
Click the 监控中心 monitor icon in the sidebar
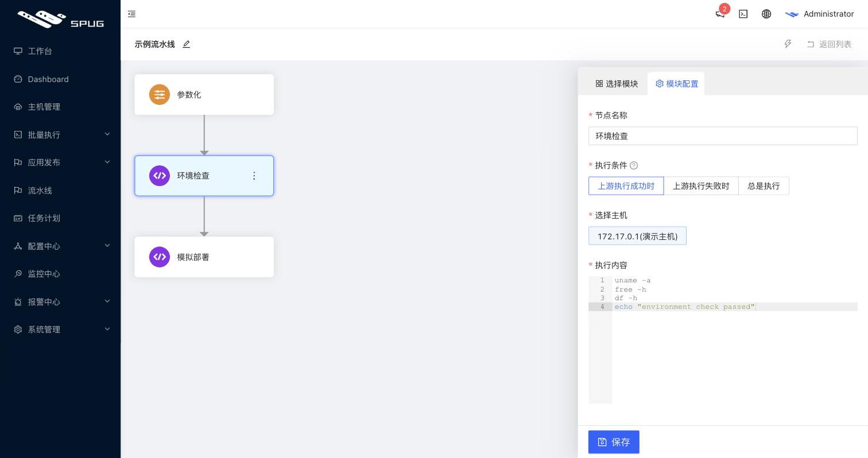(x=18, y=274)
